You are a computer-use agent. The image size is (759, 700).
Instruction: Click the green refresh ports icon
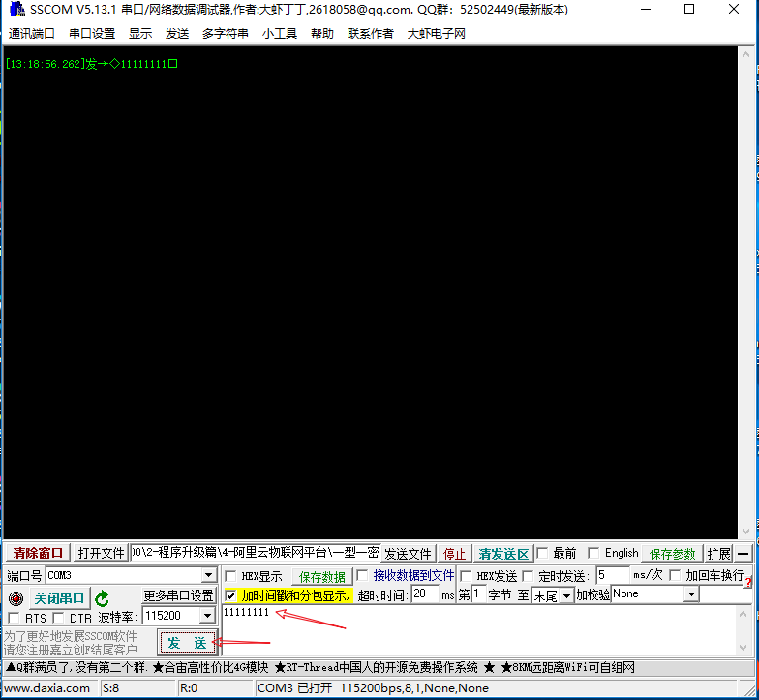pos(102,598)
